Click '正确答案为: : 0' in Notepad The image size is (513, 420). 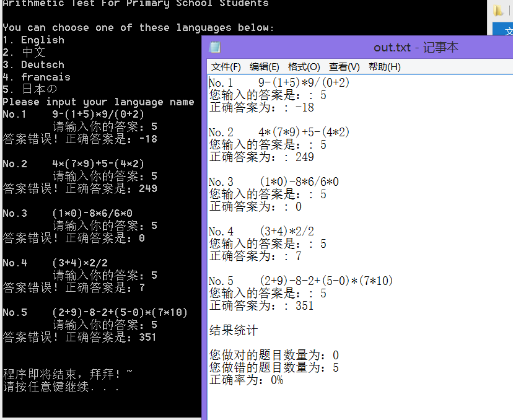(255, 206)
